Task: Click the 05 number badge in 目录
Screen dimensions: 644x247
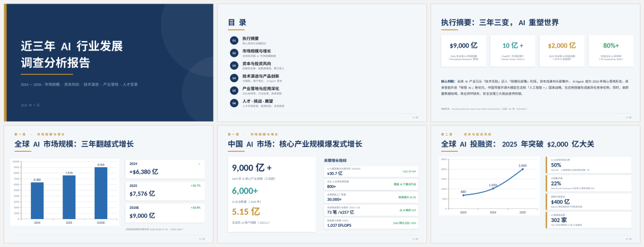Action: pos(234,90)
